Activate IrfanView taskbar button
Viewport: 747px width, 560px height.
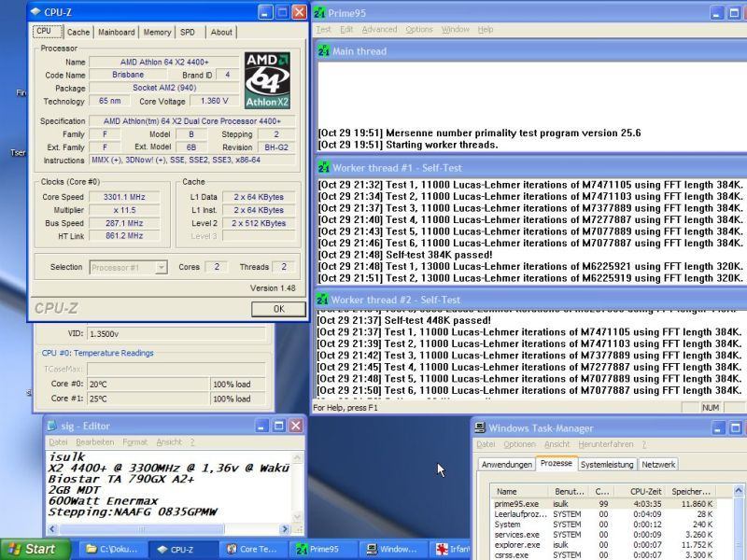tap(451, 549)
